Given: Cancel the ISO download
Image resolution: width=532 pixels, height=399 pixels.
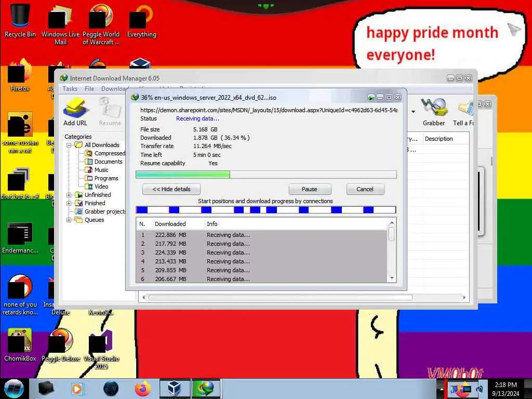Looking at the screenshot, I should [x=365, y=189].
